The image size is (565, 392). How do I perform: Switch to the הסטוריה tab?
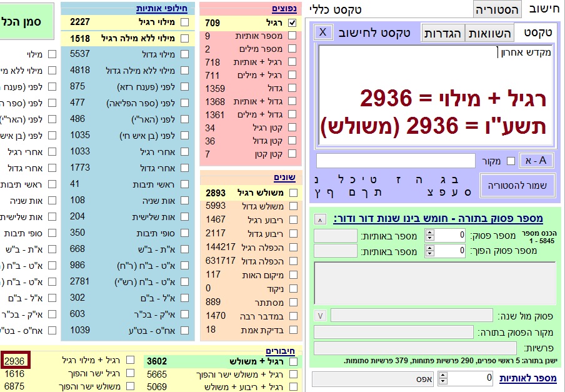tap(497, 9)
